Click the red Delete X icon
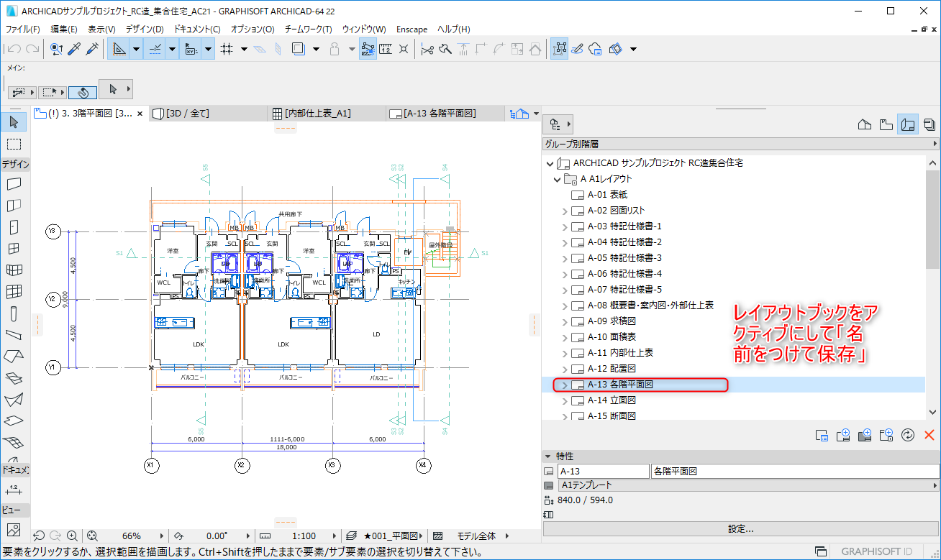Image resolution: width=941 pixels, height=560 pixels. (x=929, y=435)
